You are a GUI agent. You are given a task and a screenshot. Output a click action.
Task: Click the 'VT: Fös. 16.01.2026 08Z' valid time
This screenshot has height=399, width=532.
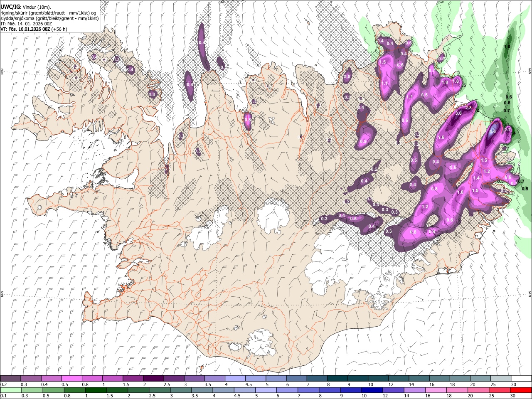click(x=25, y=29)
